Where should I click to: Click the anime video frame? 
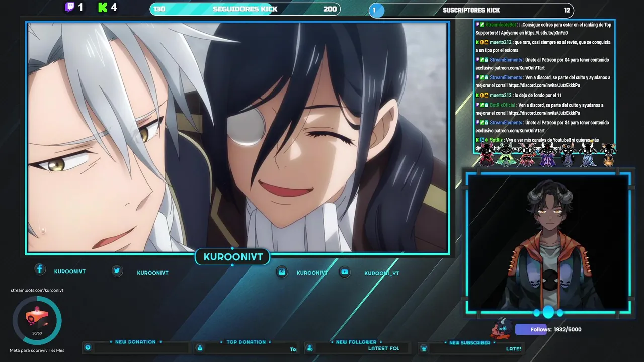(237, 137)
